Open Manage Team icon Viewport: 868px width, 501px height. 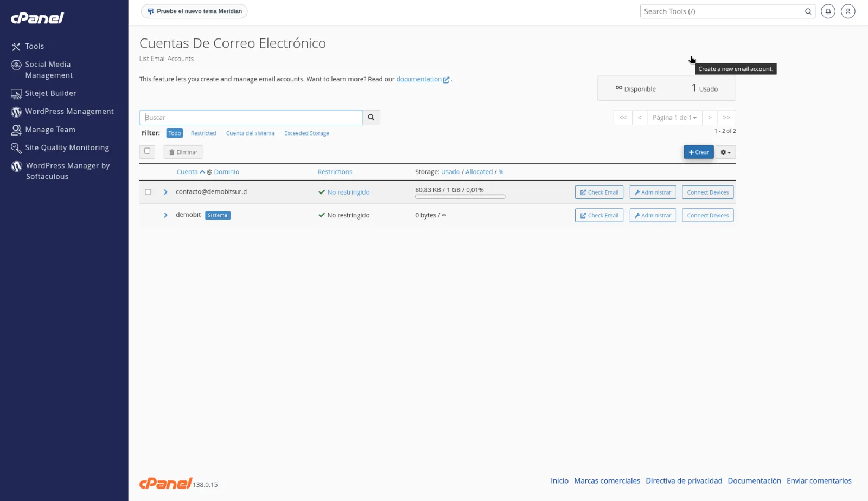(16, 130)
